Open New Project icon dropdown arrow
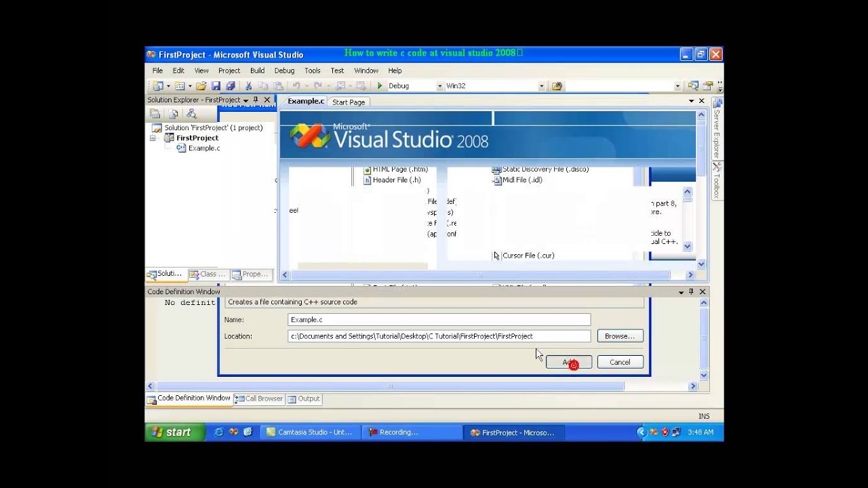Image resolution: width=868 pixels, height=488 pixels. point(168,86)
